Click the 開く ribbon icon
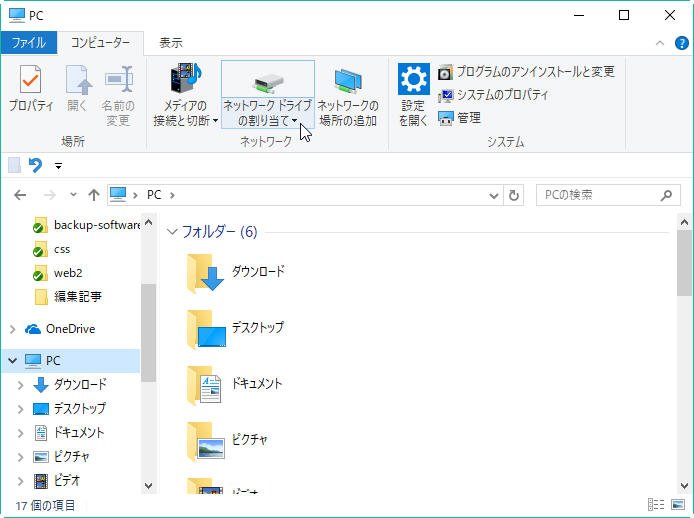 click(78, 80)
